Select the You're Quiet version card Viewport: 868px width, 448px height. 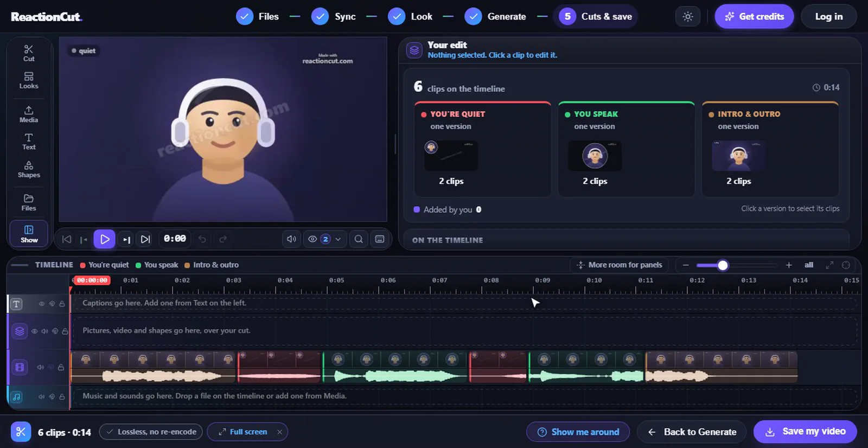click(482, 149)
